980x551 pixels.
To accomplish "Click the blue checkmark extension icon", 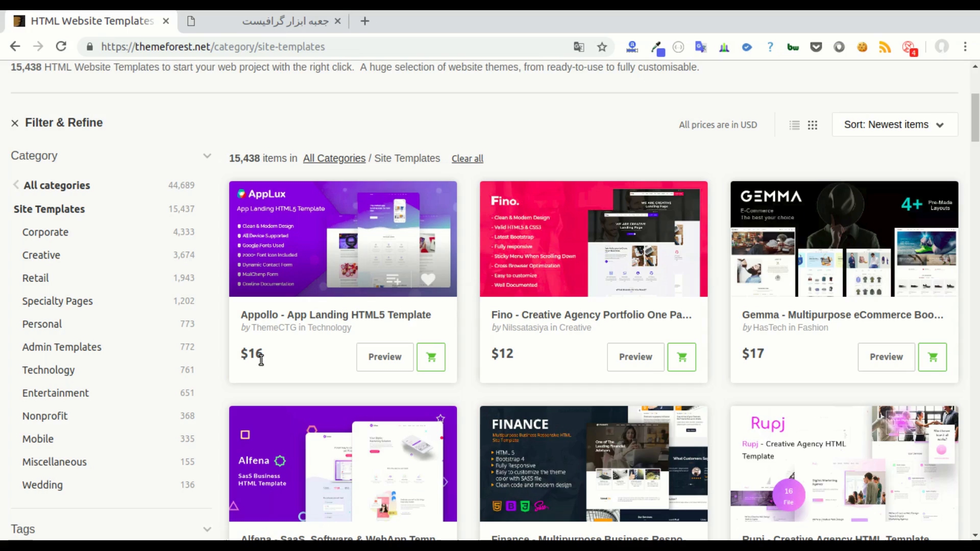I will 747,47.
